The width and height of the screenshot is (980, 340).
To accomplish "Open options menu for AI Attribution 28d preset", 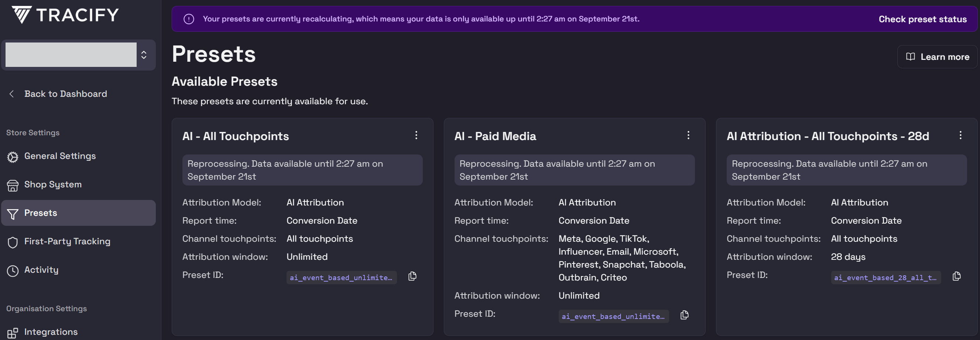I will 960,135.
